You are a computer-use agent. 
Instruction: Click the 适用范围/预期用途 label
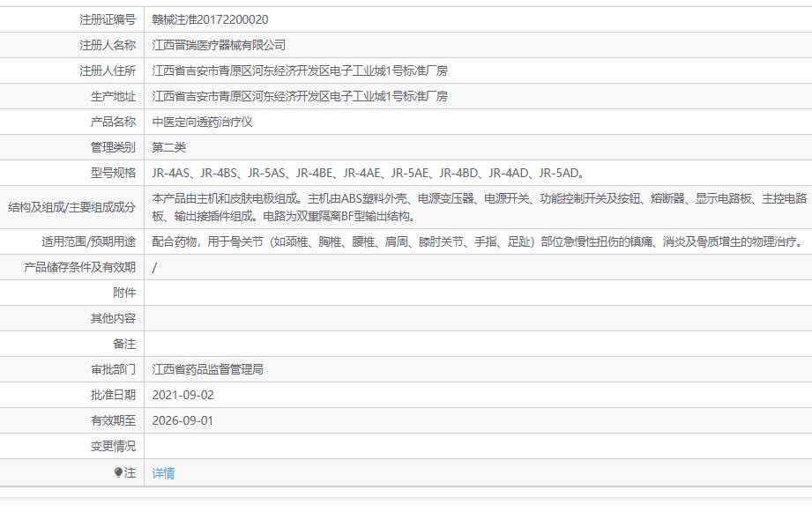click(x=88, y=241)
